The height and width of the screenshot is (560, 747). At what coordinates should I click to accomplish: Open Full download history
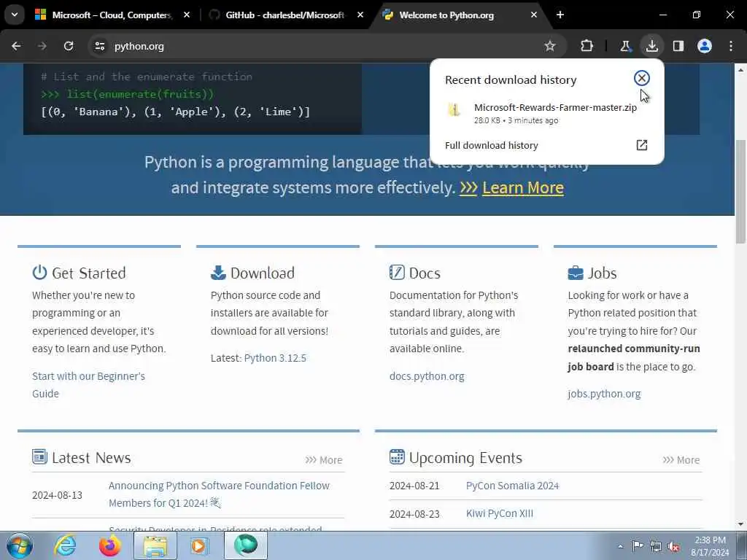(x=491, y=145)
